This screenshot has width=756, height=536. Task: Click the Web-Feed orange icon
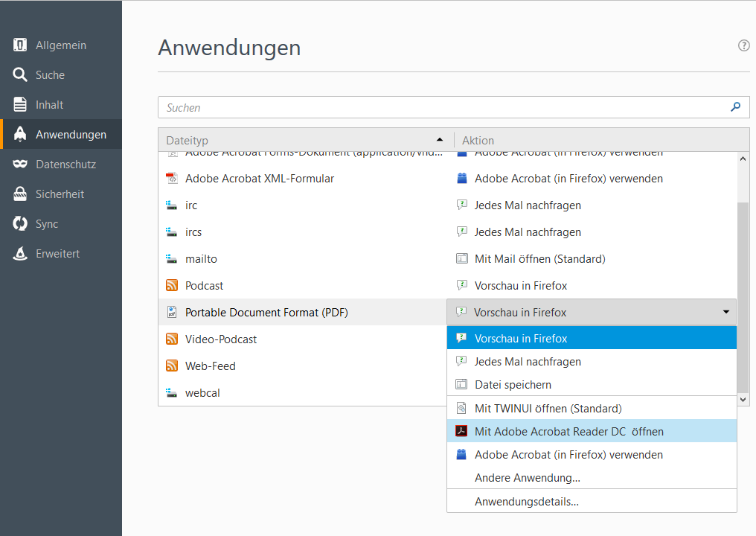(172, 366)
